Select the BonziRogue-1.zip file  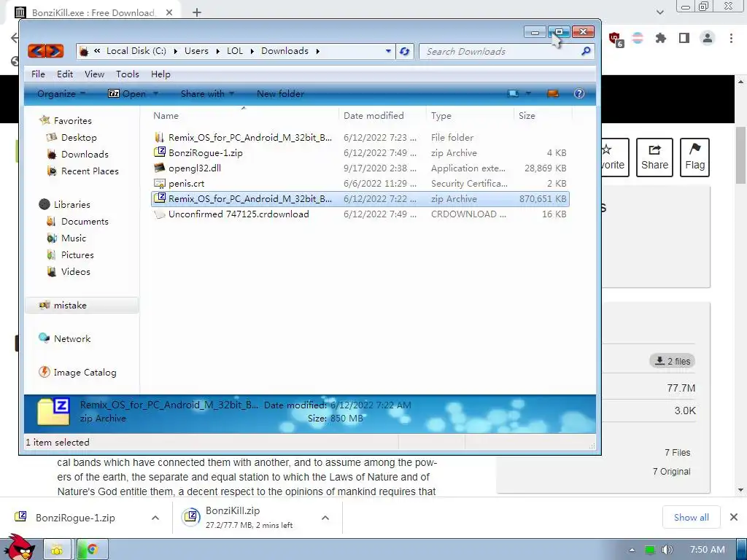click(x=205, y=153)
